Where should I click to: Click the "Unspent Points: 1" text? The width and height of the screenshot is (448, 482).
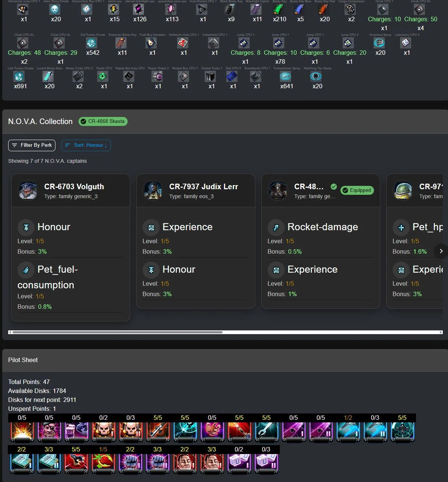pos(32,409)
